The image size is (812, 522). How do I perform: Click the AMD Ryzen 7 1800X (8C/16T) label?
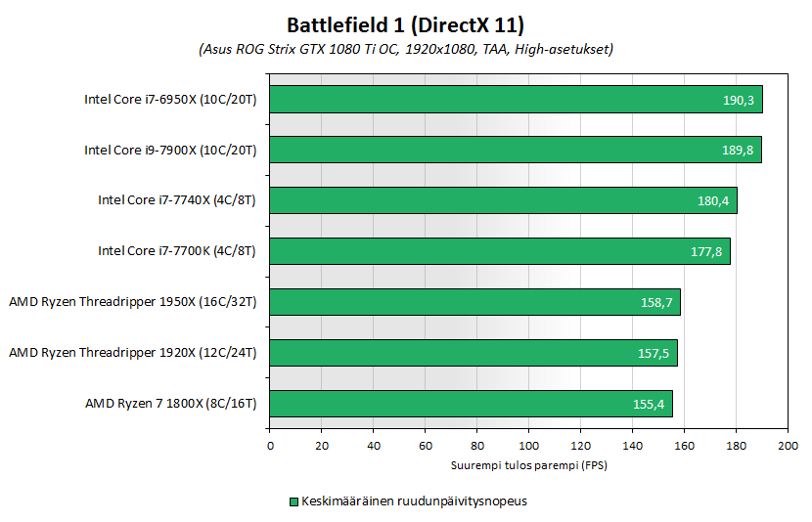[171, 403]
